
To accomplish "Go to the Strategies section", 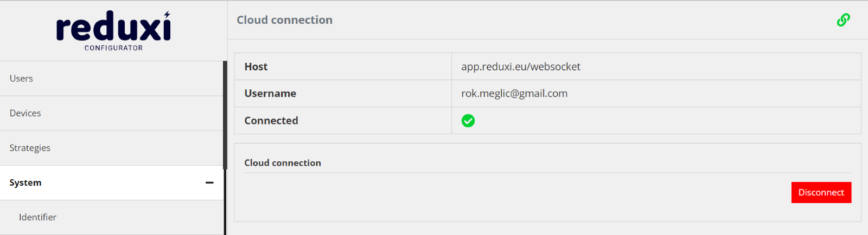I will pyautogui.click(x=112, y=148).
